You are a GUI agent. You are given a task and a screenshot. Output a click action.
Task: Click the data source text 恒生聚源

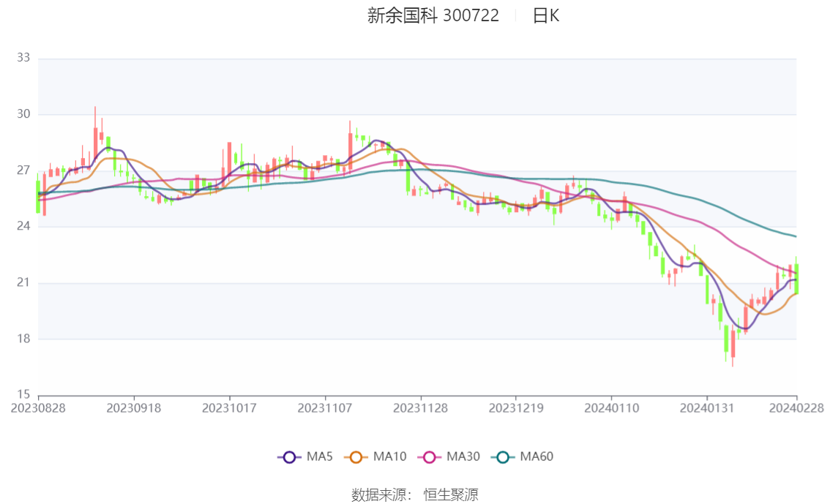click(451, 495)
